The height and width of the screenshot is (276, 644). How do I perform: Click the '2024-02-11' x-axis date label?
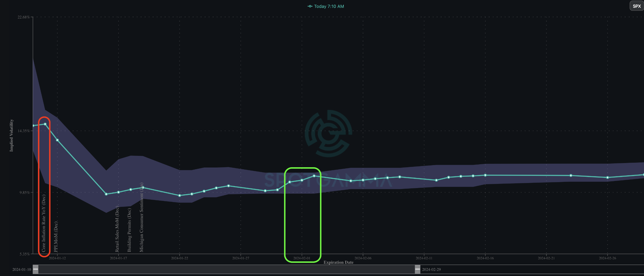click(x=424, y=258)
